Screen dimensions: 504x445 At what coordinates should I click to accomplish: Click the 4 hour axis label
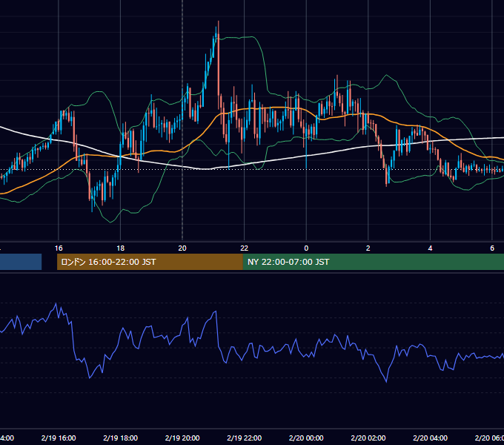coord(430,248)
